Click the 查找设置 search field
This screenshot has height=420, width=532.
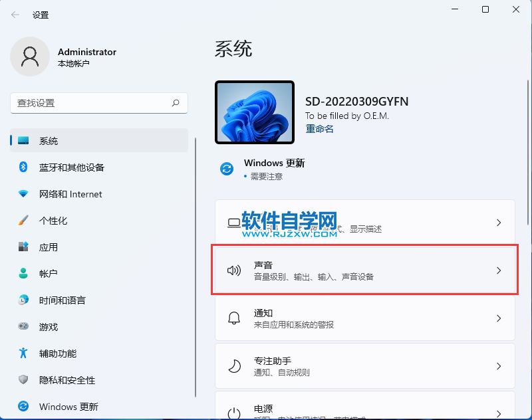98,103
